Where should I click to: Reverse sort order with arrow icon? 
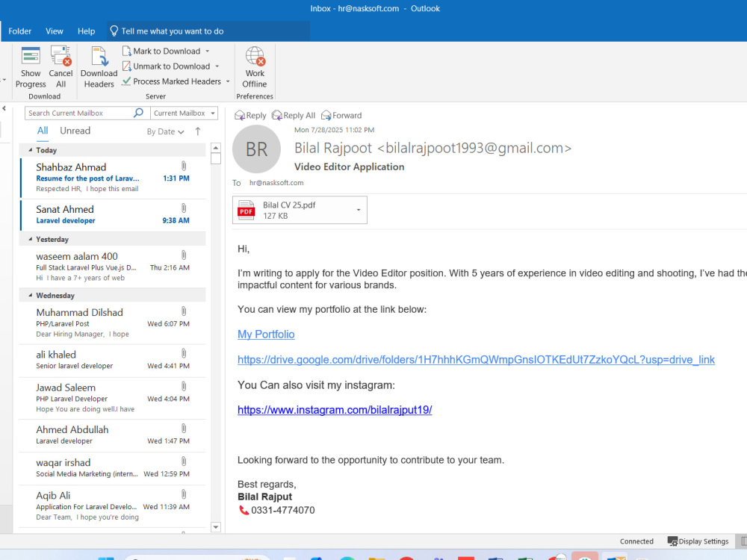198,131
